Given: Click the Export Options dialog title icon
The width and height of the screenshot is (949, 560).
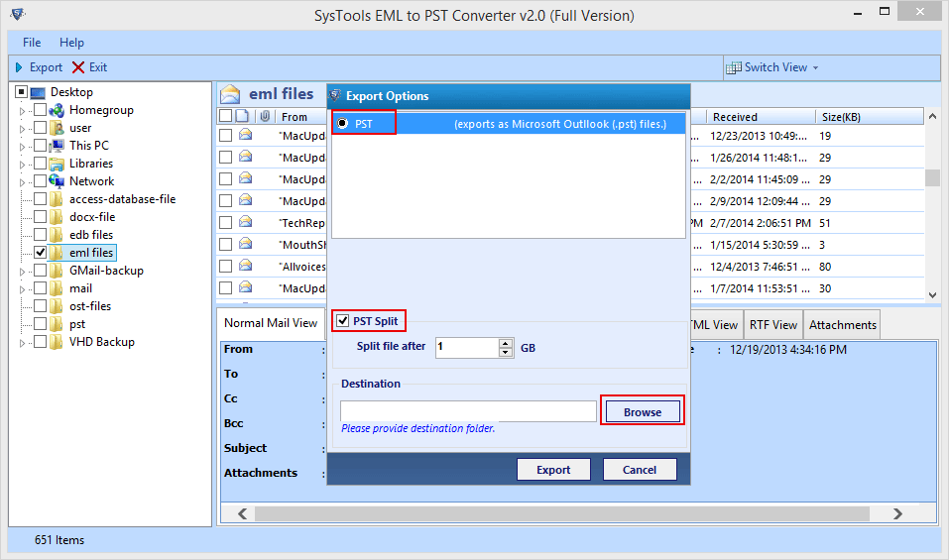Looking at the screenshot, I should (x=335, y=95).
